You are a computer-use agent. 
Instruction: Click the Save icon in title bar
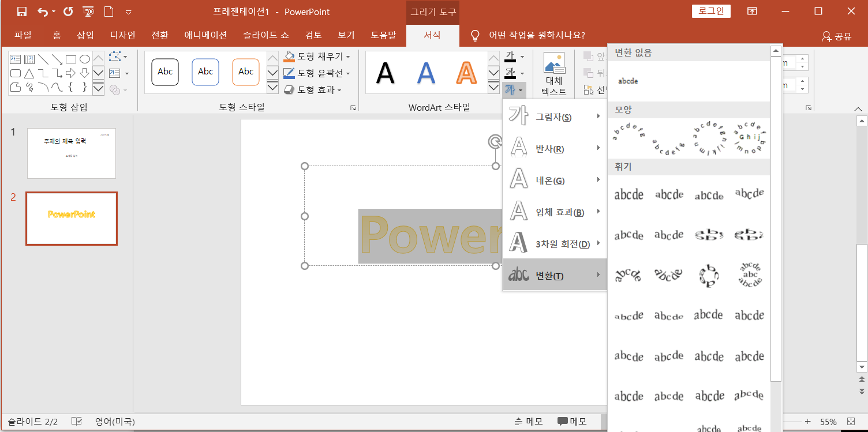(22, 12)
